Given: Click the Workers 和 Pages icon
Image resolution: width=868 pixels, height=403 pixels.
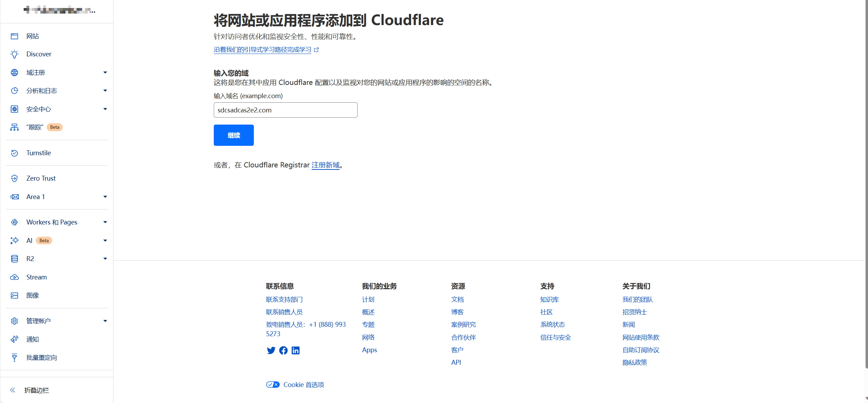Looking at the screenshot, I should point(14,222).
